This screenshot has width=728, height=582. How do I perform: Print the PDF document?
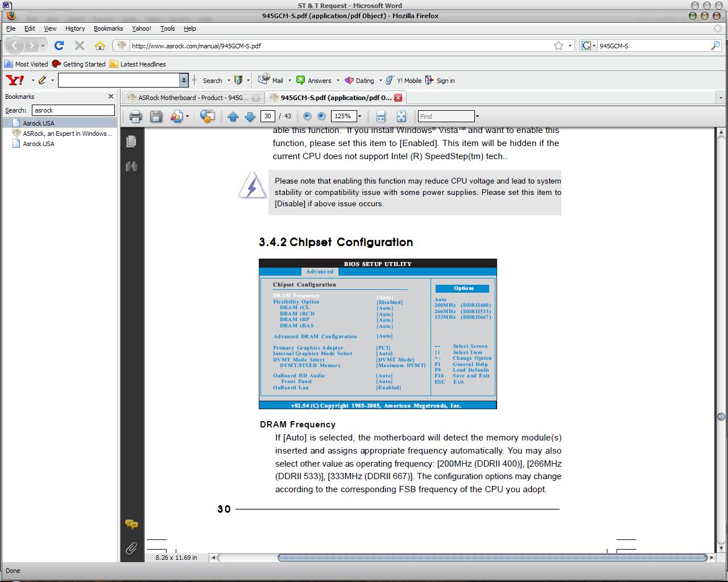135,117
